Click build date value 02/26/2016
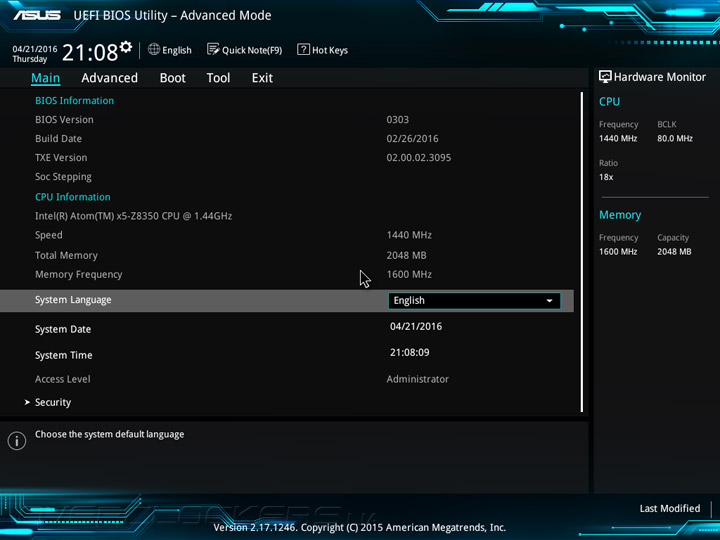 coord(412,139)
